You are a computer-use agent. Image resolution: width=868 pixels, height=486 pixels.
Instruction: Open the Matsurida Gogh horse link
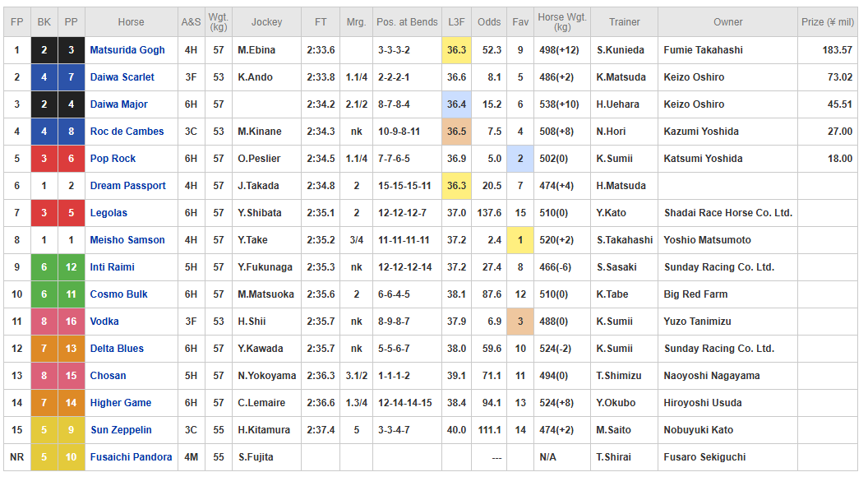[127, 50]
